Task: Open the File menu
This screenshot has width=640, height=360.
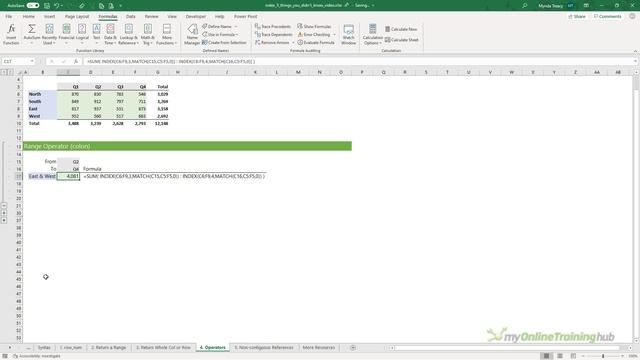Action: tap(9, 16)
